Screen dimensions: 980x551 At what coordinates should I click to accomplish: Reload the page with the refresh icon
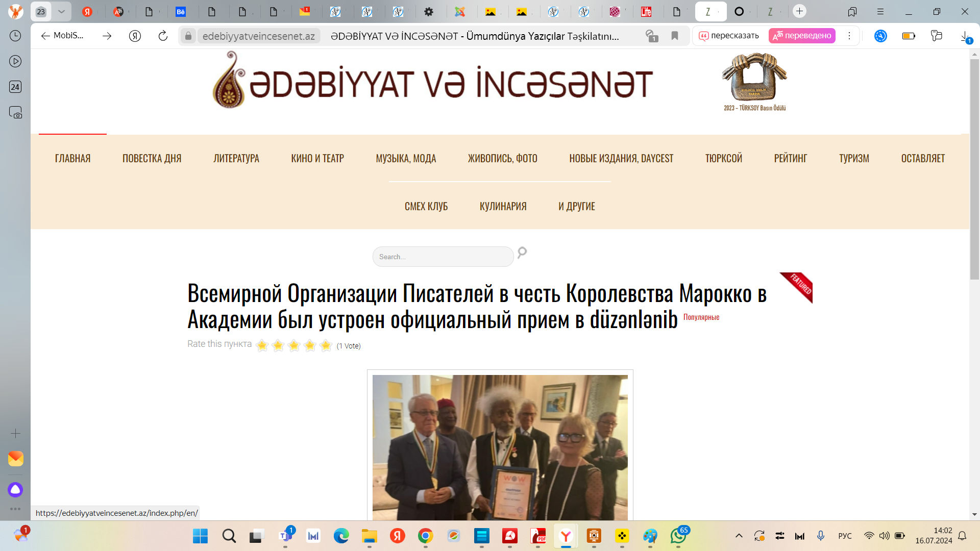click(163, 36)
